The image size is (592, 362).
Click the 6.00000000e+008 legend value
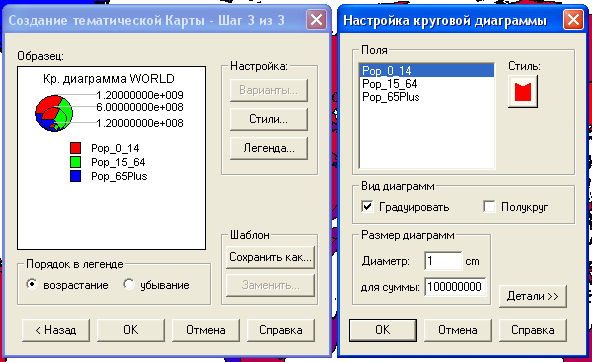140,107
